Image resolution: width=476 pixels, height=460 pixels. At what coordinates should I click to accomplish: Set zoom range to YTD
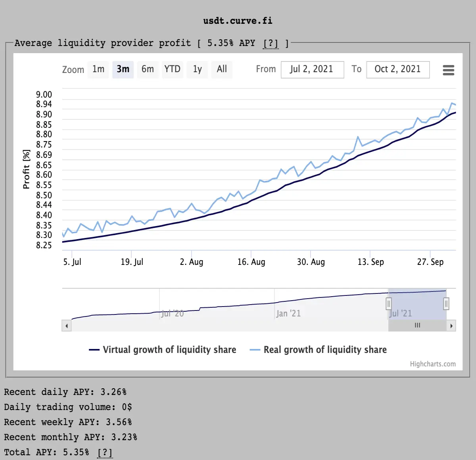pos(173,69)
